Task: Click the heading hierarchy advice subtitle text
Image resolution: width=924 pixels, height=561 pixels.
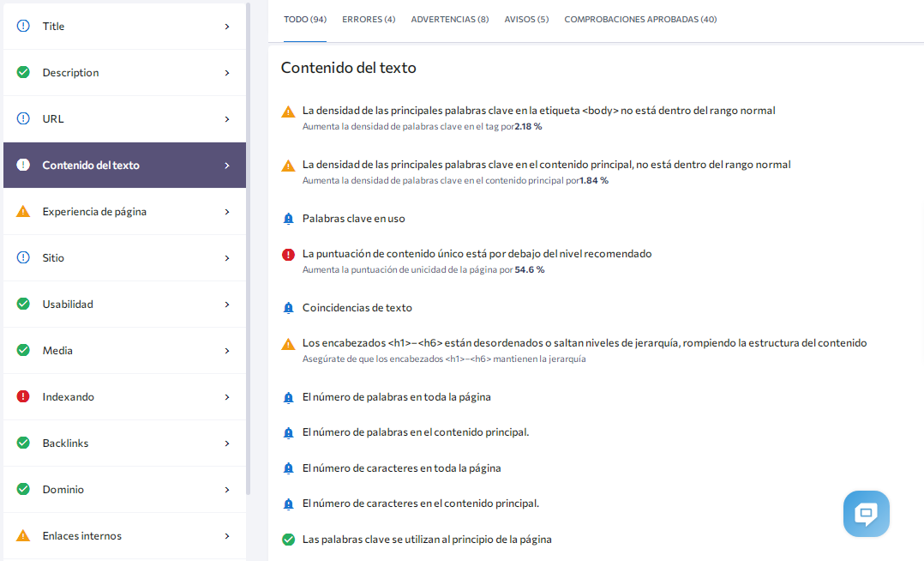Action: click(x=444, y=359)
